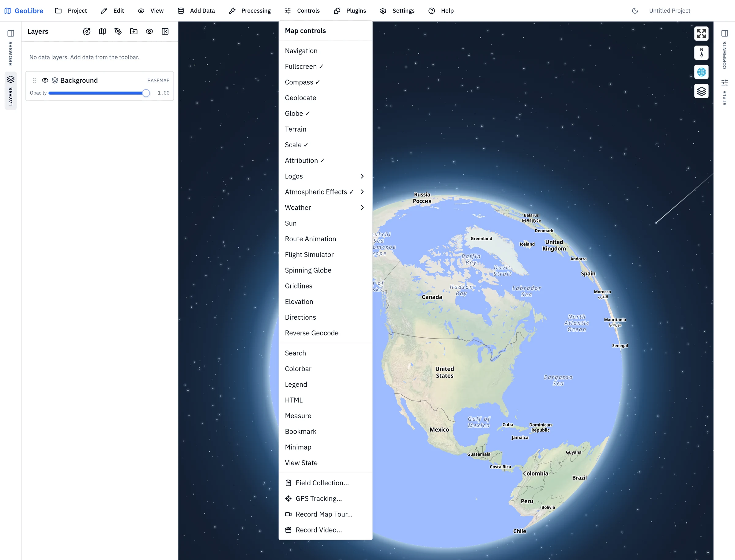
Task: Select the Elevation control
Action: click(325, 301)
